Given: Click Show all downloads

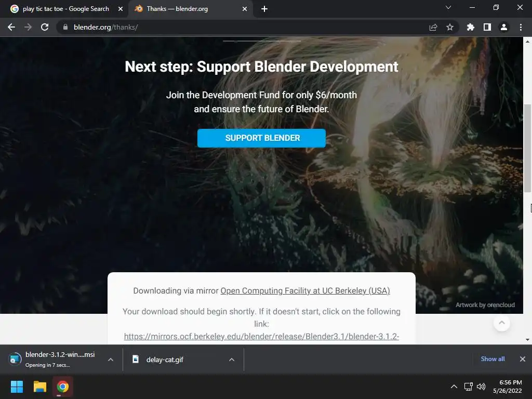Looking at the screenshot, I should (493, 359).
